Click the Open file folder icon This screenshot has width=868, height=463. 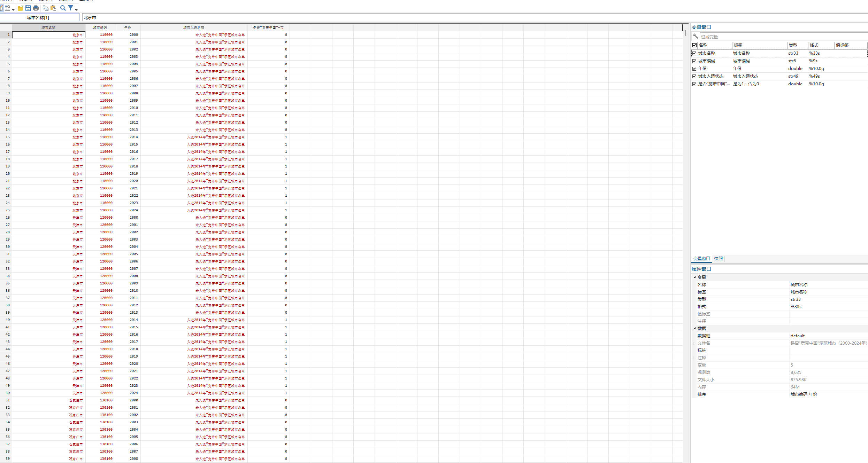[20, 8]
